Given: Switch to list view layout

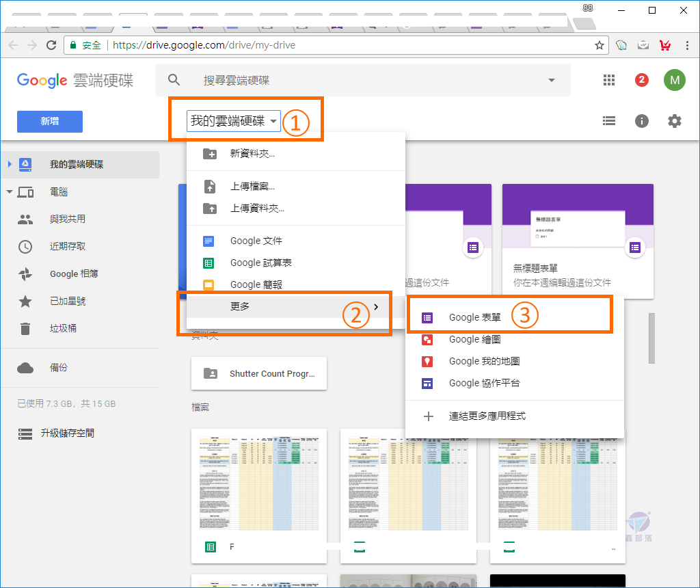Looking at the screenshot, I should point(609,121).
